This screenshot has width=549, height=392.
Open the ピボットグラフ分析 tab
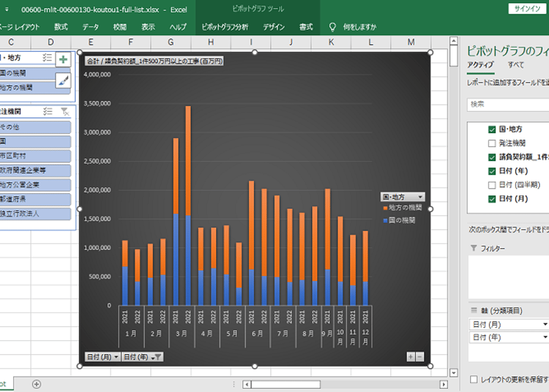tap(225, 27)
